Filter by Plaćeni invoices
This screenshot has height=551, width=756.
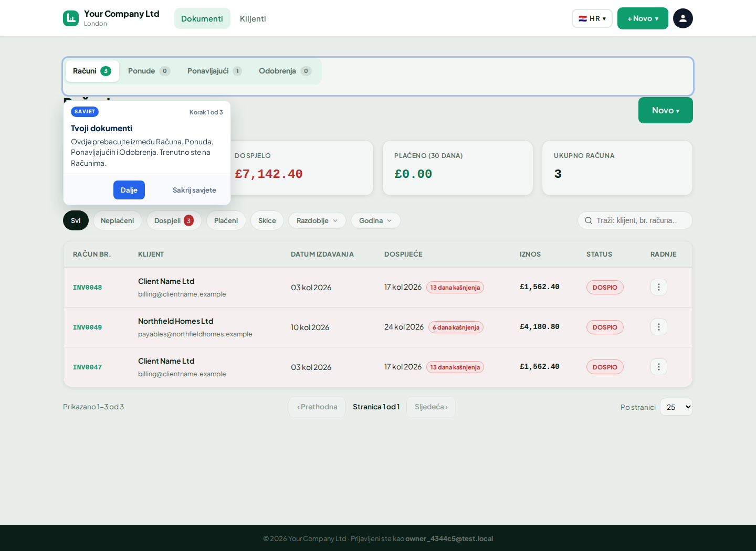point(226,220)
